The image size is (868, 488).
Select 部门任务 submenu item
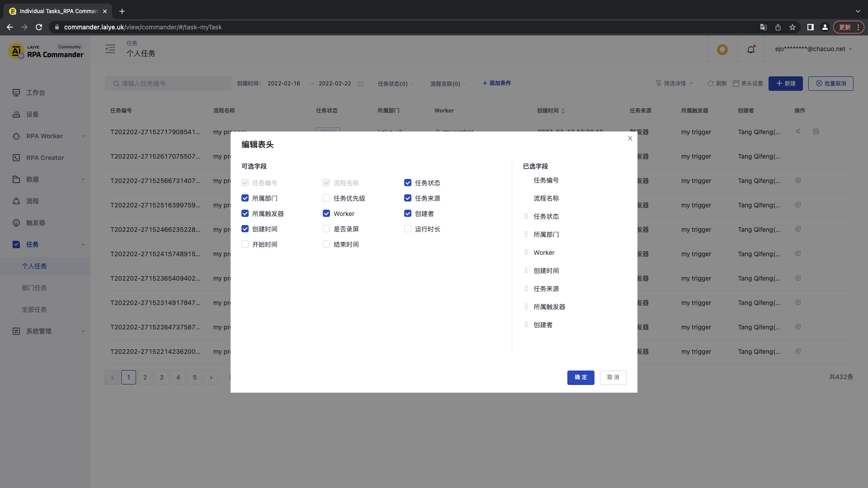pos(45,288)
